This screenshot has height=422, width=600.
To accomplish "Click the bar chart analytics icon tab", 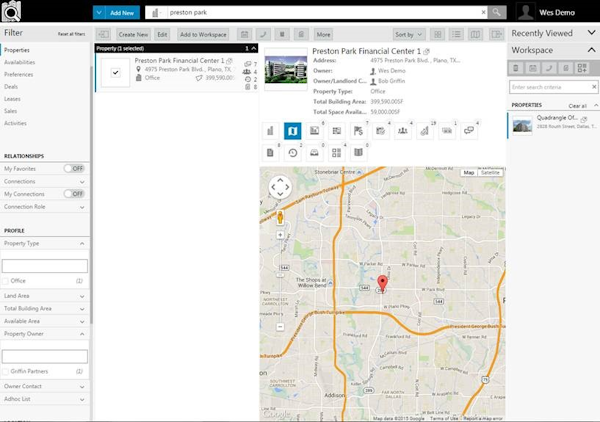I will pyautogui.click(x=271, y=131).
